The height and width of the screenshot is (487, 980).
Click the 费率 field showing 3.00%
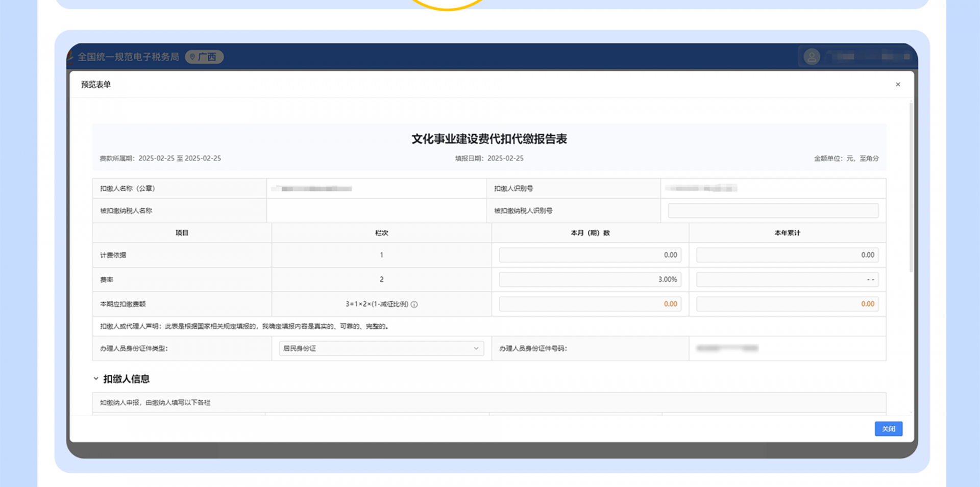[590, 279]
